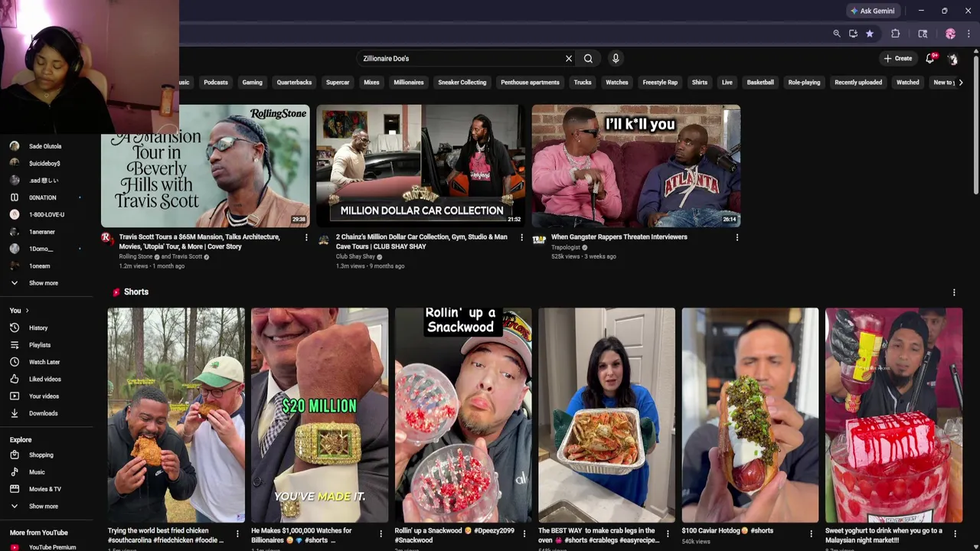Bookmark this page with star icon

click(x=870, y=34)
